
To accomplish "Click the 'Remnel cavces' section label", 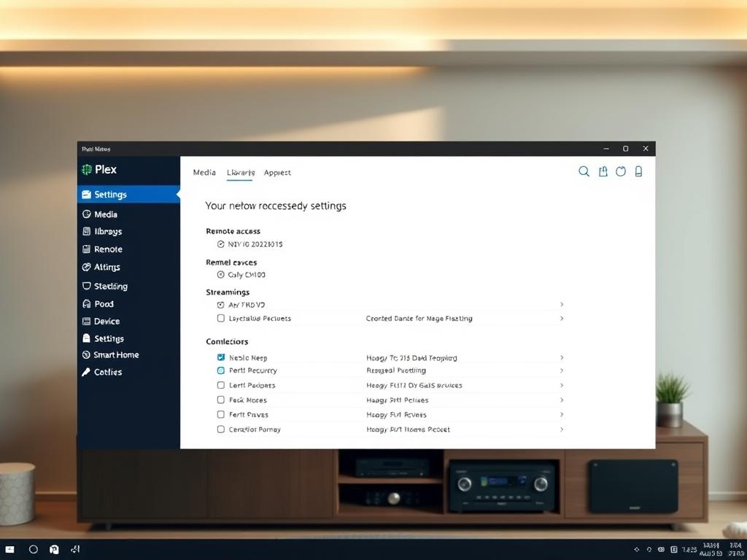I will pyautogui.click(x=231, y=262).
